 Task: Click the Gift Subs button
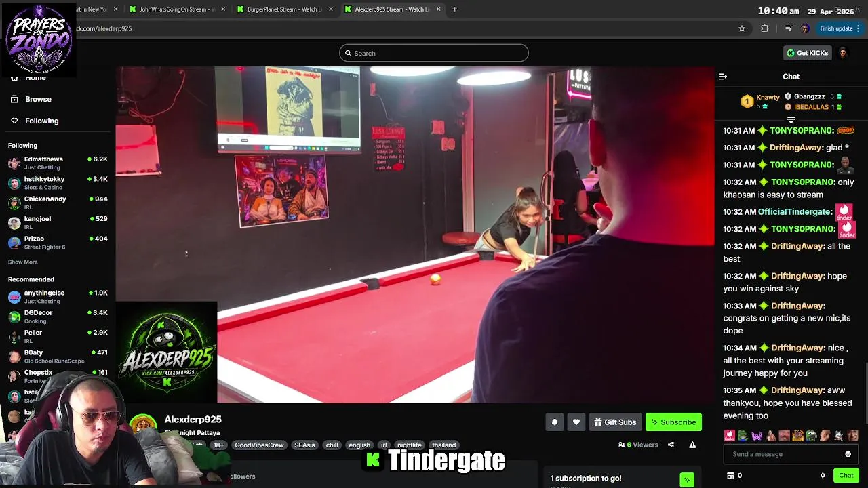click(x=615, y=422)
